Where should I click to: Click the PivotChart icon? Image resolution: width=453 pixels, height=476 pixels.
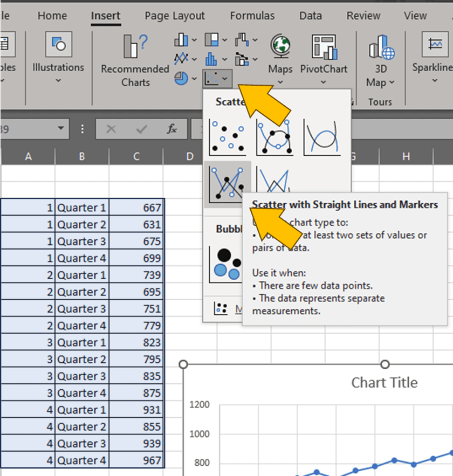(x=324, y=47)
